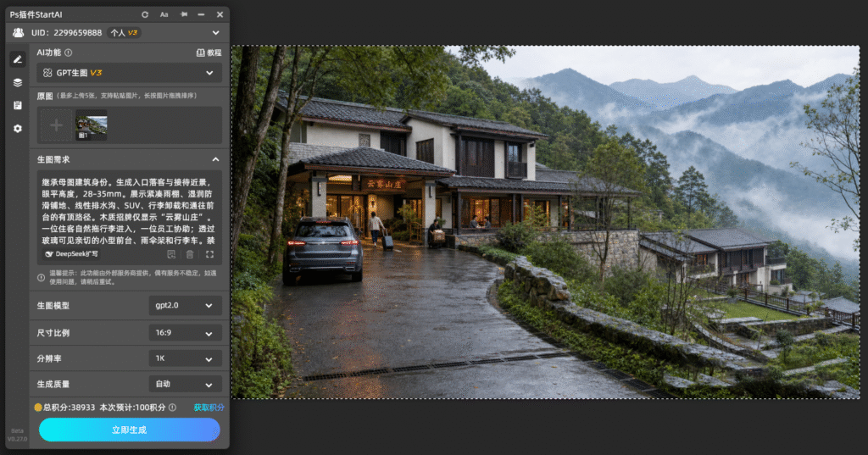
Task: Click the gold coin icon by 总积分
Action: click(38, 408)
